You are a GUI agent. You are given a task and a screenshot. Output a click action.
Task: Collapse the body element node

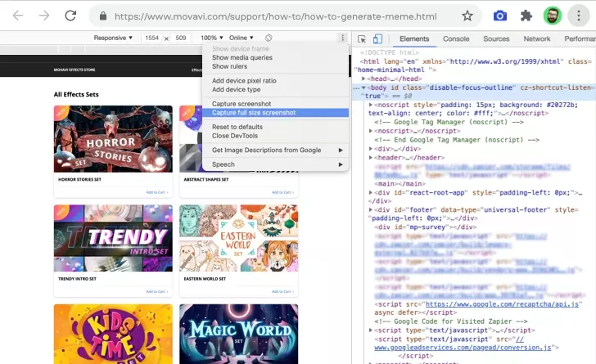coord(363,88)
